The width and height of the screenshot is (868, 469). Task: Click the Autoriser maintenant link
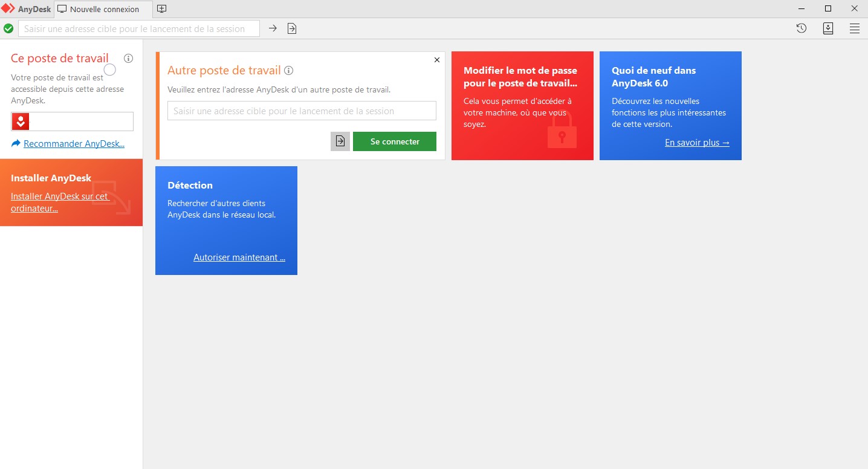tap(239, 257)
